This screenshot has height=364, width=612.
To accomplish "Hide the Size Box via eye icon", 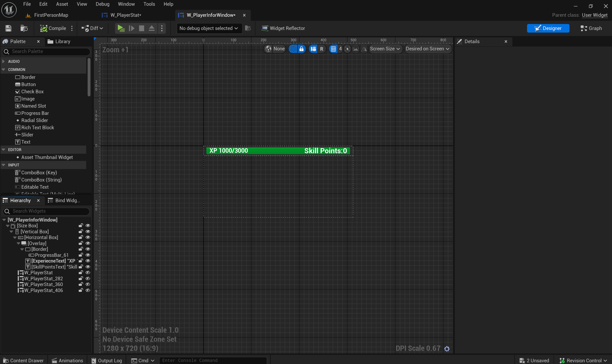I will tap(88, 226).
